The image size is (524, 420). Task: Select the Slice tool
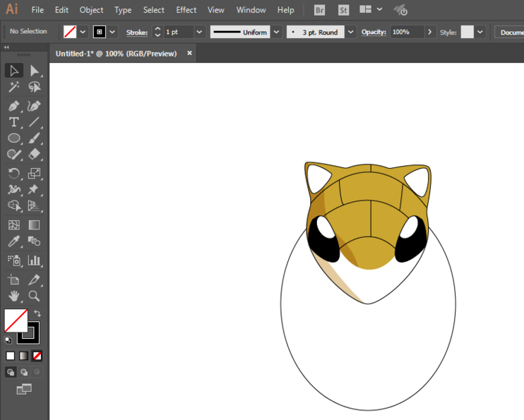point(34,280)
